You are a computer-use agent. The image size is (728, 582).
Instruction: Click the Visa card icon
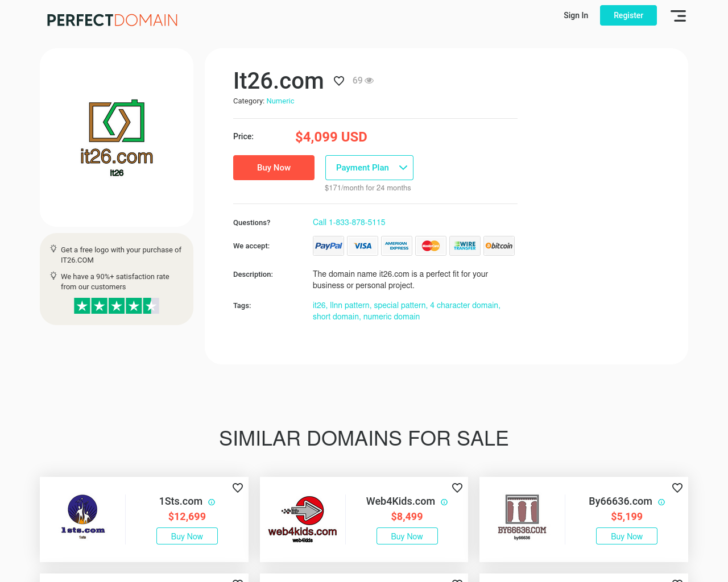(363, 246)
